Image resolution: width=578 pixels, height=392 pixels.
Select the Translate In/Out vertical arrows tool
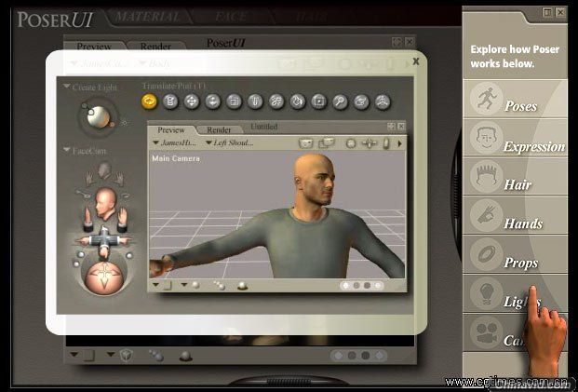pos(213,101)
